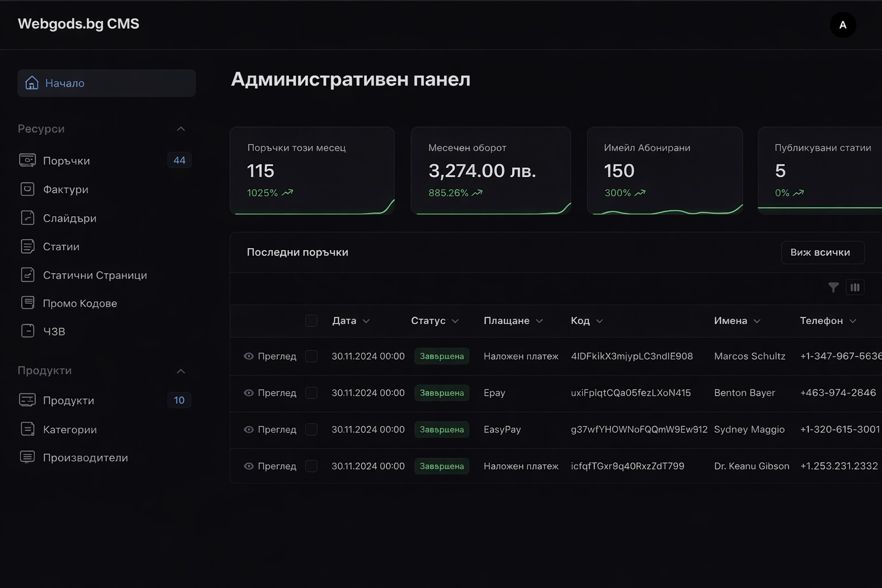Image resolution: width=882 pixels, height=588 pixels.
Task: Click the eye icon for Marcos Schultz order
Action: pyautogui.click(x=249, y=356)
